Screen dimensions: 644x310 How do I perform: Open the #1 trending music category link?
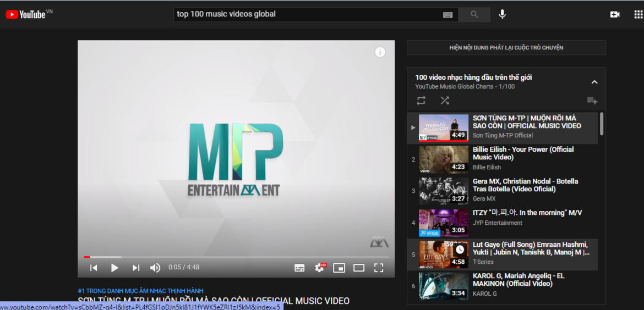(140, 291)
